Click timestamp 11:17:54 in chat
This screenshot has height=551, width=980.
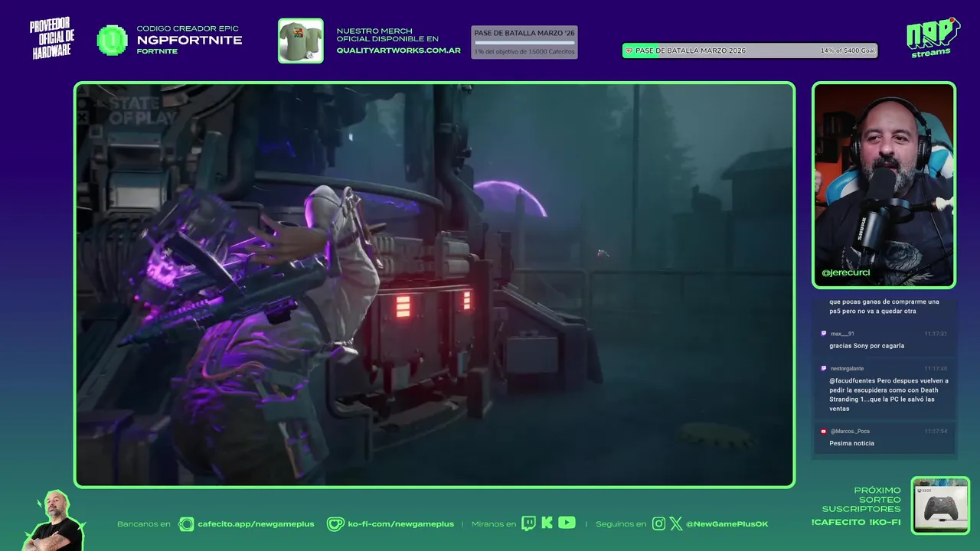click(935, 431)
